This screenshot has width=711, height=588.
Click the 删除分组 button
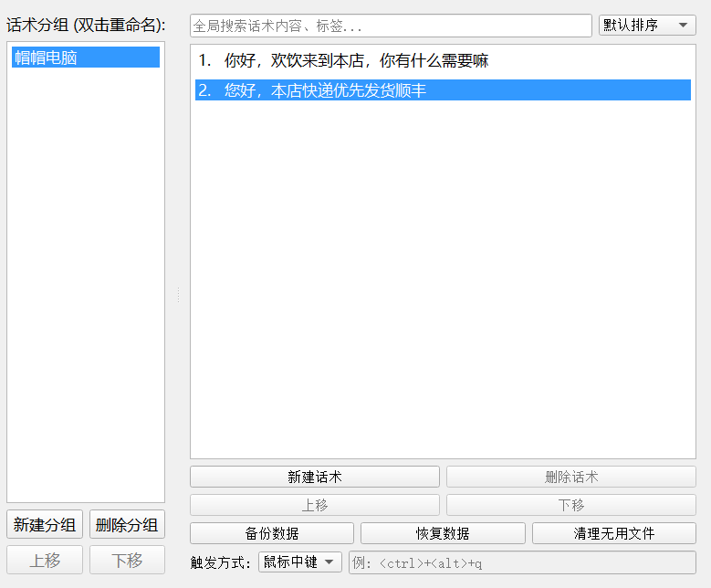point(127,524)
